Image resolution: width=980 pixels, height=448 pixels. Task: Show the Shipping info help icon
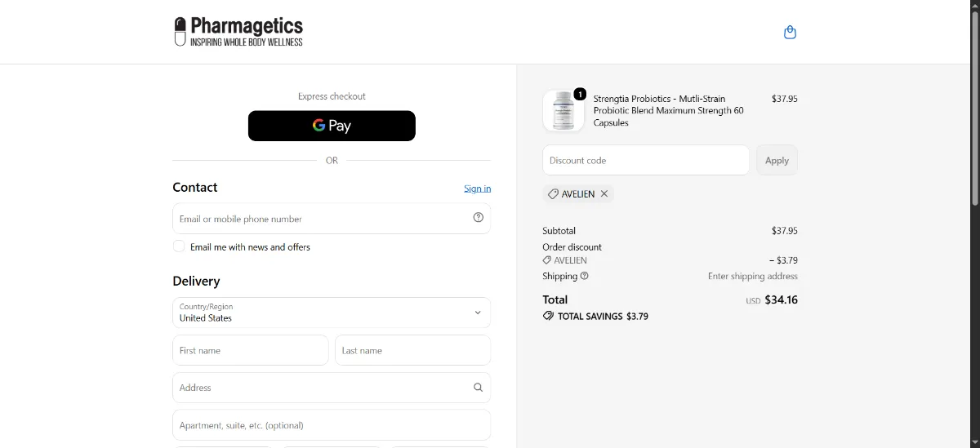point(585,276)
